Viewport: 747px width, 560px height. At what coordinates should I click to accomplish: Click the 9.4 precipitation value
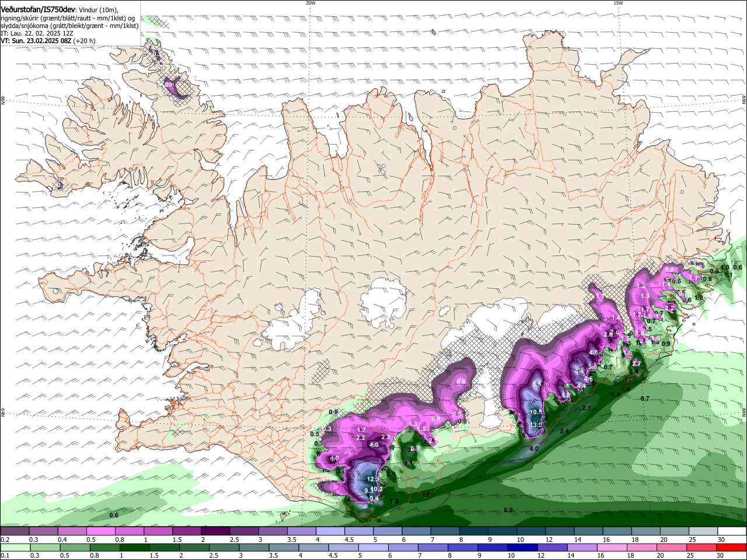[x=374, y=498]
